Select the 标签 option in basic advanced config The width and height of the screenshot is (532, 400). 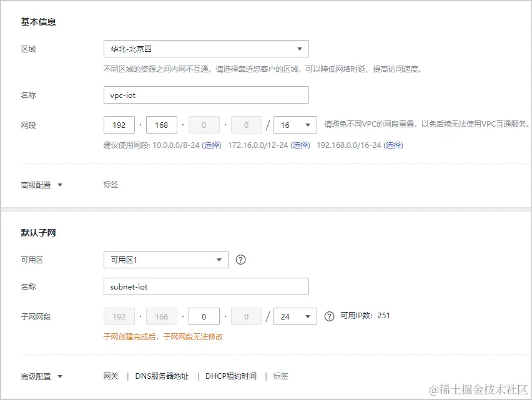pos(111,185)
